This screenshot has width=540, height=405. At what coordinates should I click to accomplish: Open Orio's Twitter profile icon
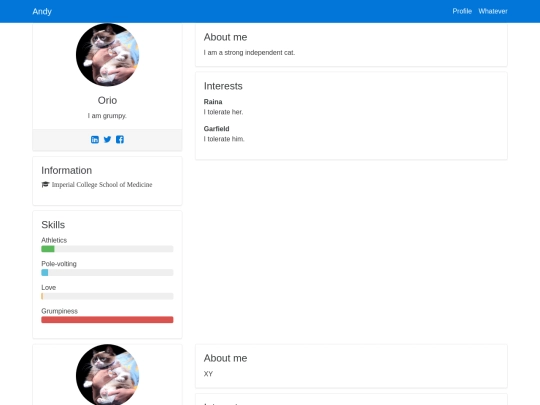coord(107,139)
